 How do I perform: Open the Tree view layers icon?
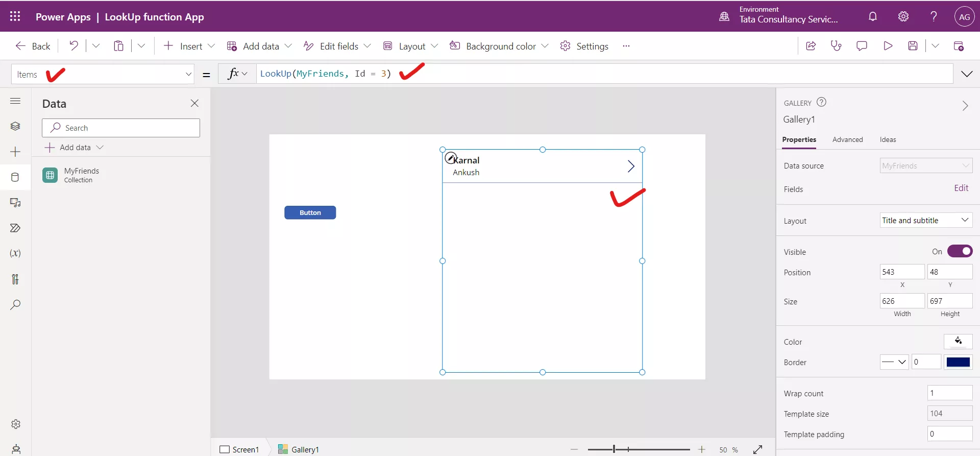point(15,126)
